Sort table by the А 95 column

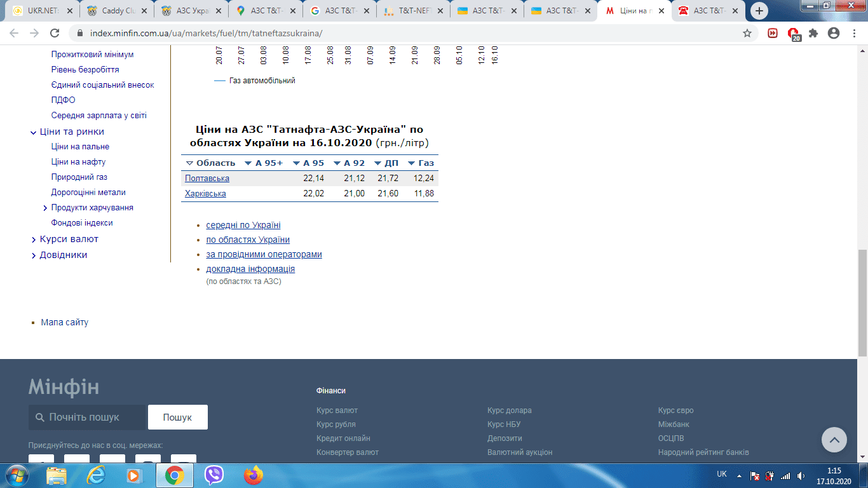point(309,163)
